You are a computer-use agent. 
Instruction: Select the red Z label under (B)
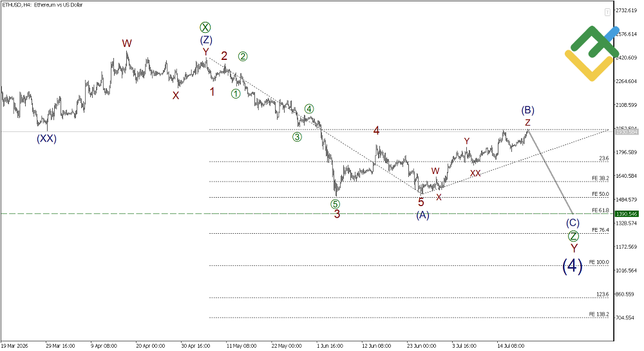(x=528, y=122)
